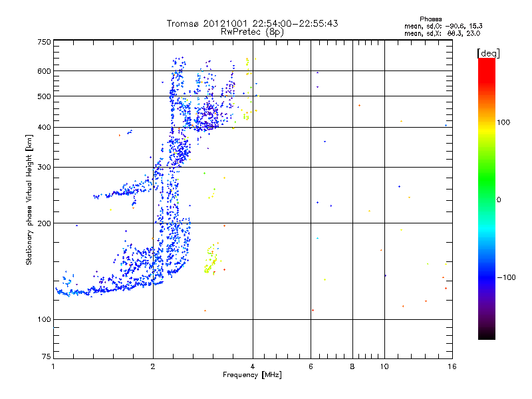Click the blue echo band near 1.6 MHz, 250 km

pyautogui.click(x=124, y=190)
